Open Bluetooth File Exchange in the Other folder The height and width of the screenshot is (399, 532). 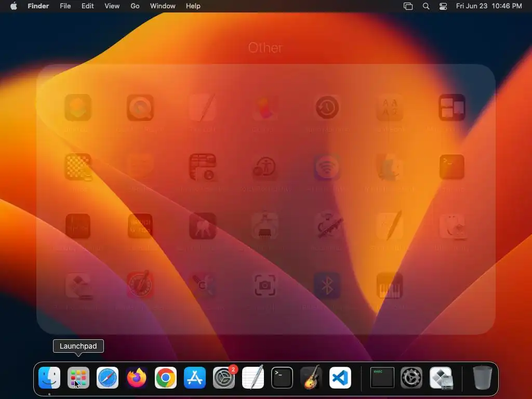tap(327, 286)
